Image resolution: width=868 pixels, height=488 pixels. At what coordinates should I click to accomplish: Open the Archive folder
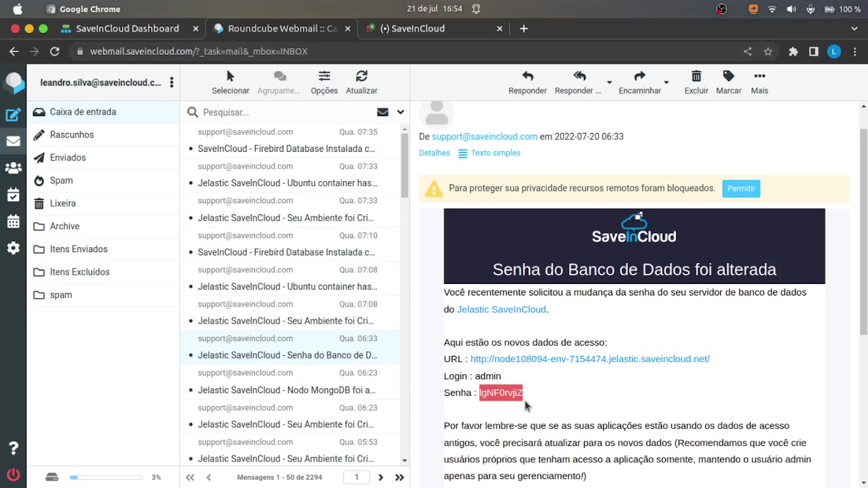pos(103,226)
